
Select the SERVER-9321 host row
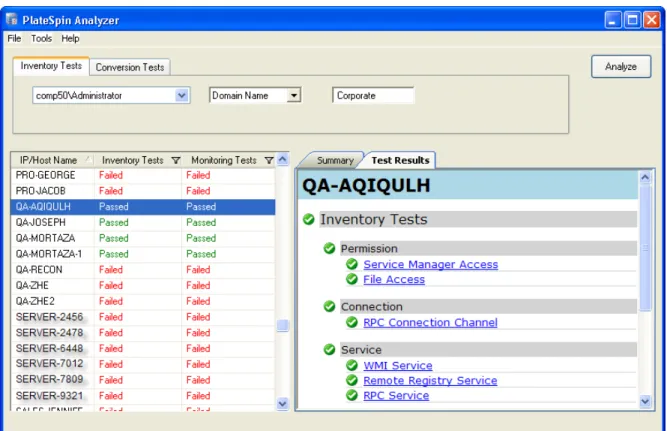(x=143, y=396)
